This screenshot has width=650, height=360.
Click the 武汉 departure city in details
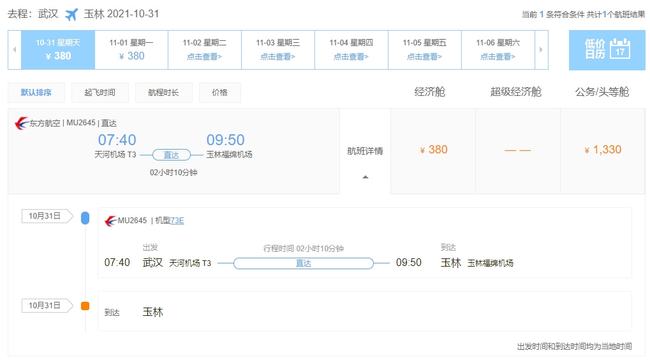coord(153,263)
